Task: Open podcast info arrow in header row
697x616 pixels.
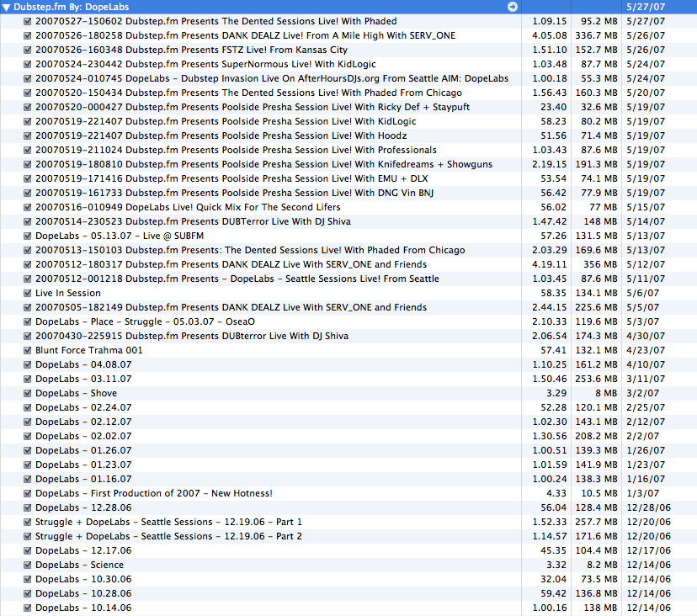Action: [x=513, y=7]
